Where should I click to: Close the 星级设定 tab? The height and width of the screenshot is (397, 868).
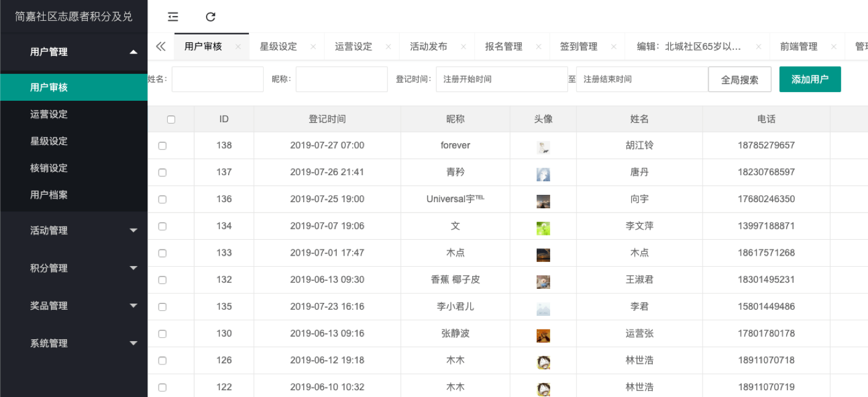[313, 47]
